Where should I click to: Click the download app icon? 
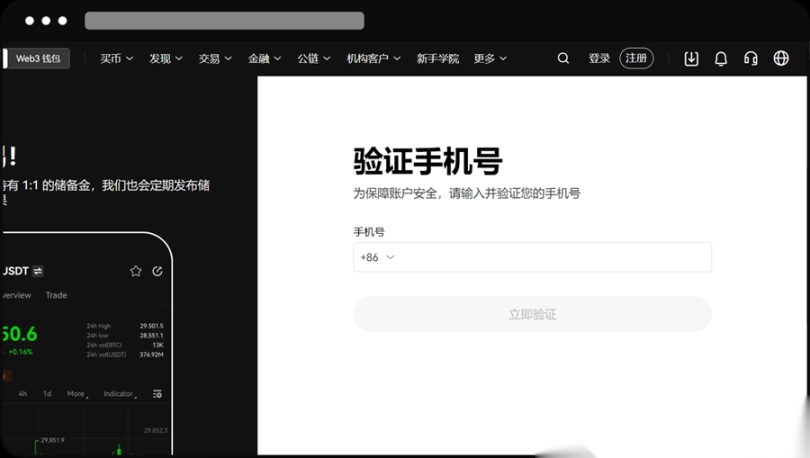pos(691,59)
